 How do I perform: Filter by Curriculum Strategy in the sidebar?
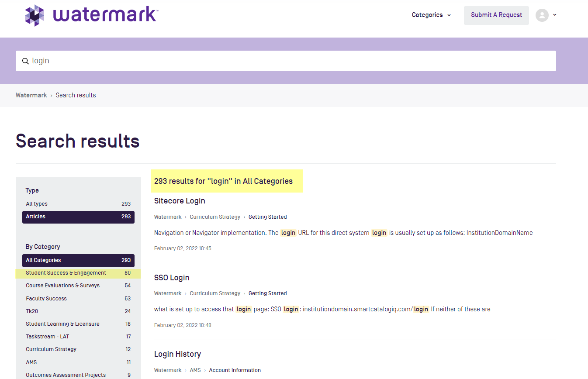click(x=78, y=349)
